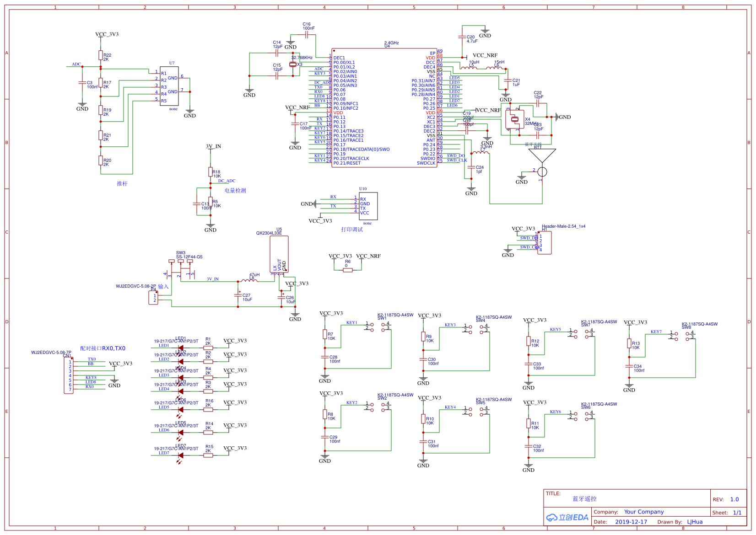This screenshot has width=756, height=535.
Task: Click the H1 four-pin header symbol
Action: click(545, 243)
